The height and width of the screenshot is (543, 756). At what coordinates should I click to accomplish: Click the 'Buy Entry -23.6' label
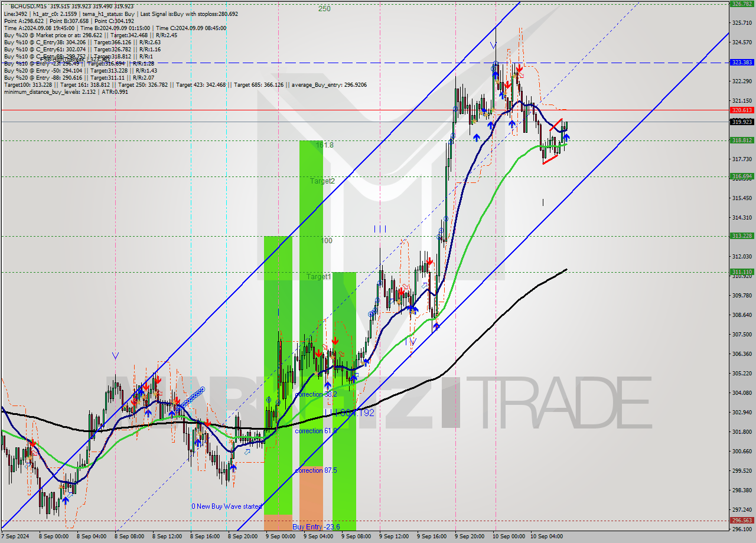coord(317,526)
